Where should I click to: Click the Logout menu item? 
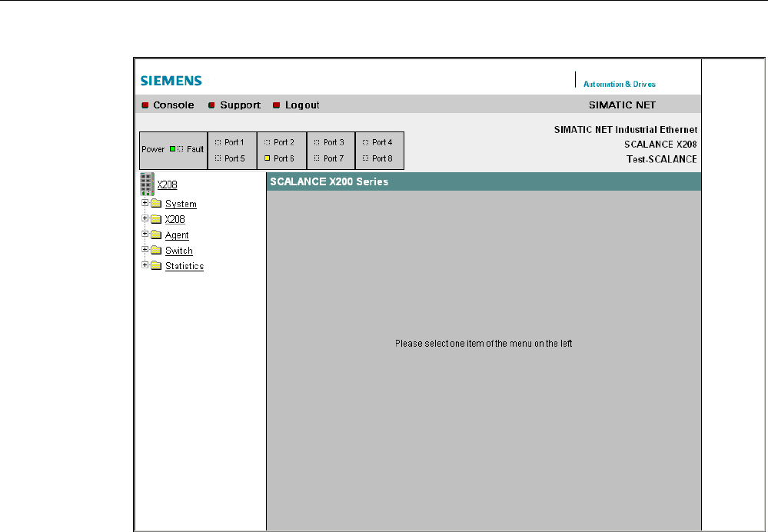pos(302,105)
